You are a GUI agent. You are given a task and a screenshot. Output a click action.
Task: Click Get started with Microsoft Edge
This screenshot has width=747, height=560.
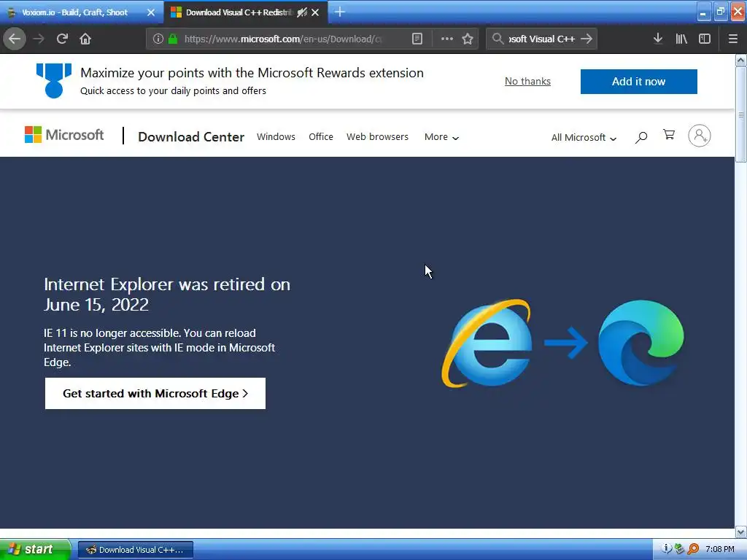tap(155, 393)
